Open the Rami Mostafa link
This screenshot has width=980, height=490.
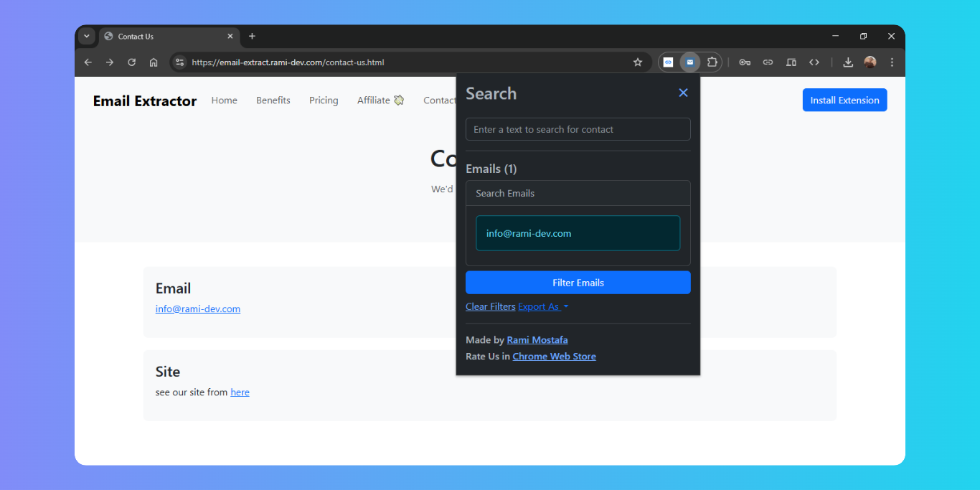[x=537, y=340]
